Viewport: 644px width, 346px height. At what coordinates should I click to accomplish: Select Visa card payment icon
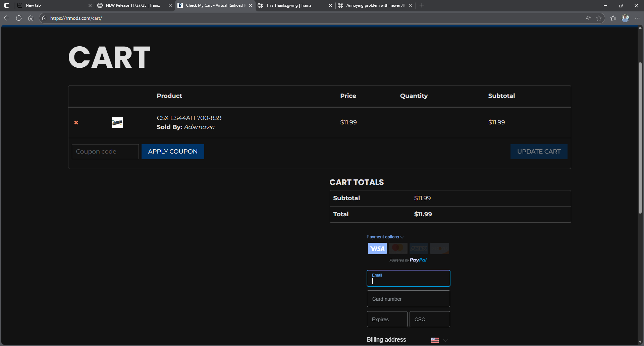click(377, 248)
